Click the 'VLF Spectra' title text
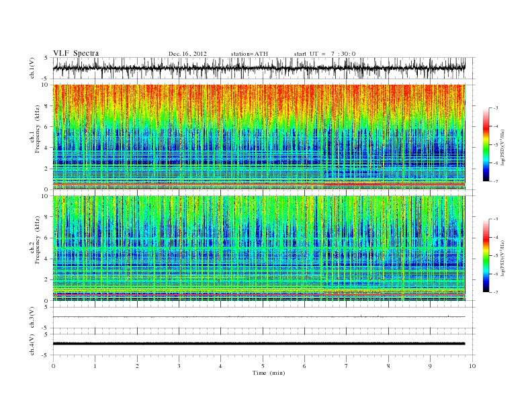 [x=76, y=53]
